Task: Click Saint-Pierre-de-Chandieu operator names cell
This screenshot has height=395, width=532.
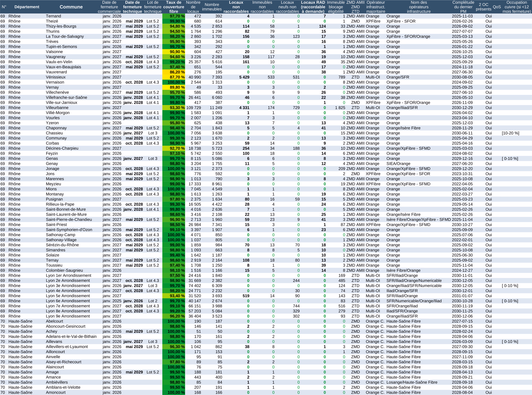Action: 418,219
